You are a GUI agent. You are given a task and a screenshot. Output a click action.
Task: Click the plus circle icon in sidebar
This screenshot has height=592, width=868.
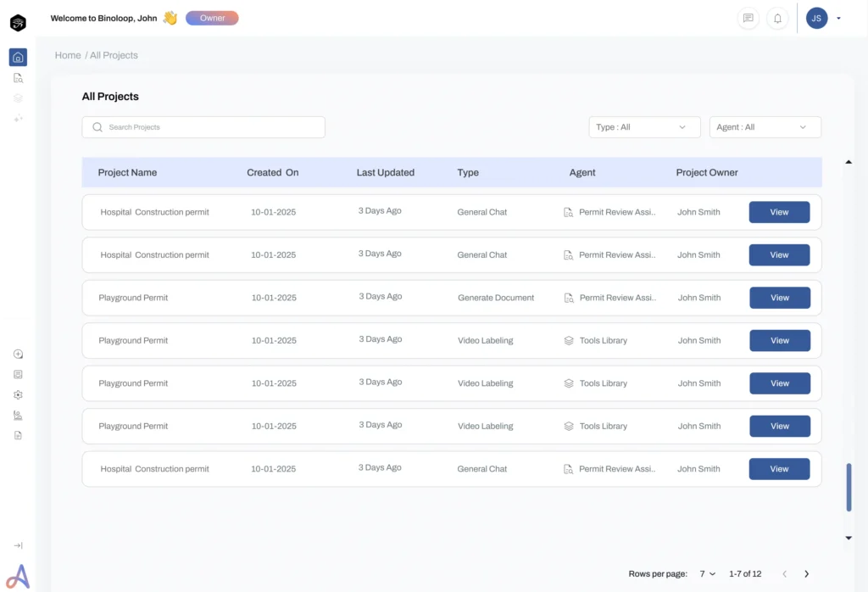[x=18, y=355]
